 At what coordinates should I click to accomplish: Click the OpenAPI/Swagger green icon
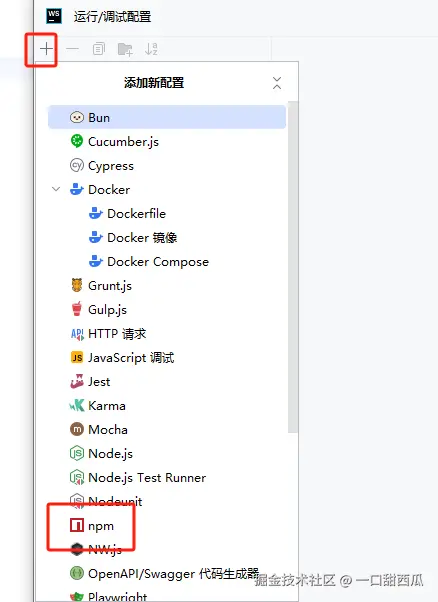click(77, 573)
